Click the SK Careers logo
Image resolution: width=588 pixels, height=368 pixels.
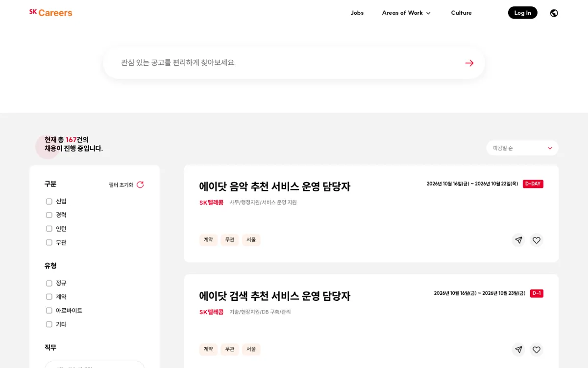(50, 13)
